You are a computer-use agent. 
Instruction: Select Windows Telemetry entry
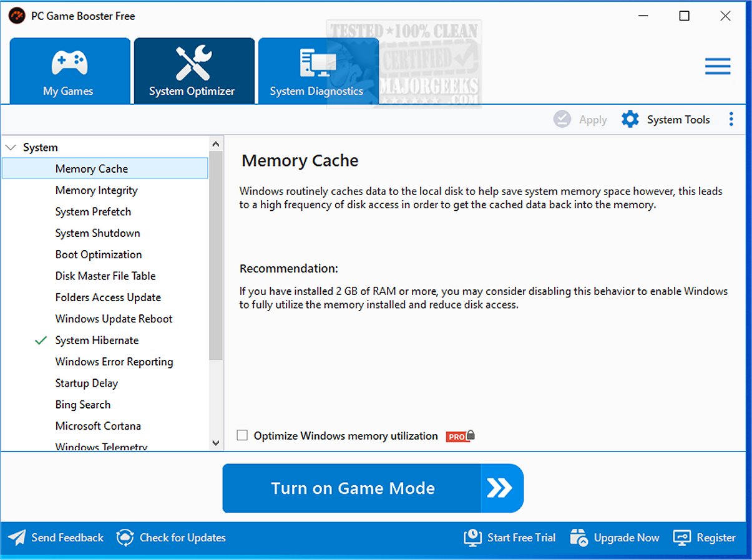tap(101, 447)
